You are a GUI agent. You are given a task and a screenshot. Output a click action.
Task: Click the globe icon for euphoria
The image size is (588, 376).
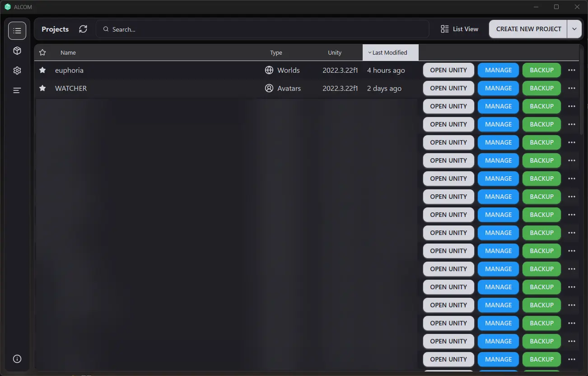(269, 70)
